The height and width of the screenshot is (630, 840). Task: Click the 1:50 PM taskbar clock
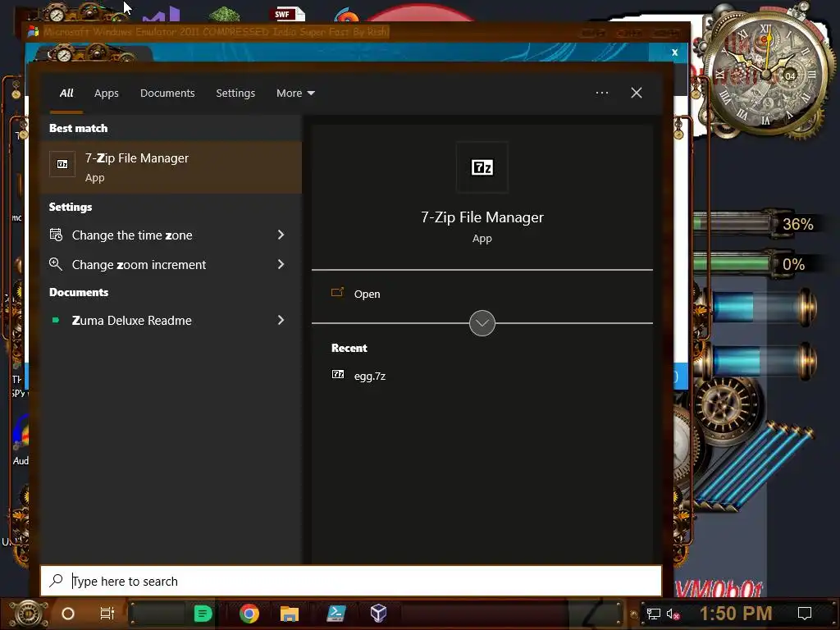(736, 614)
